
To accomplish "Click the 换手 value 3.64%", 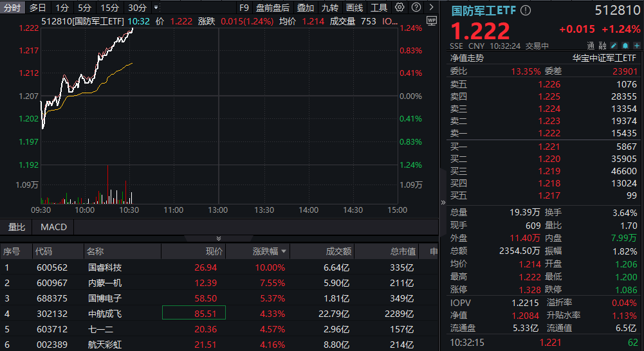I will click(625, 213).
